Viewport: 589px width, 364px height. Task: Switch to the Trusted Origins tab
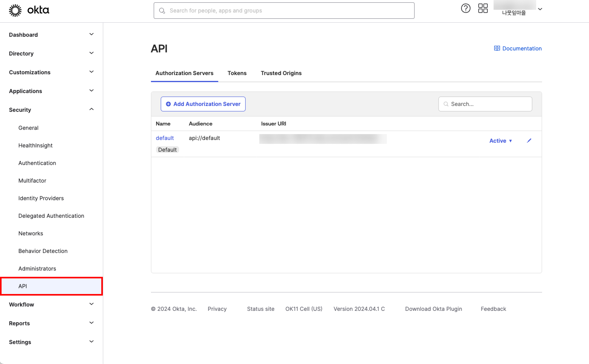pos(281,73)
